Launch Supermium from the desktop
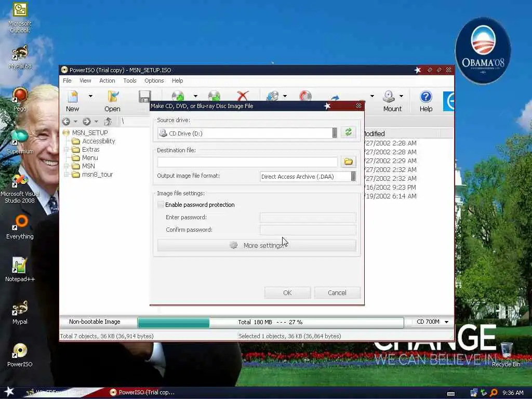This screenshot has height=399, width=532. point(20,142)
